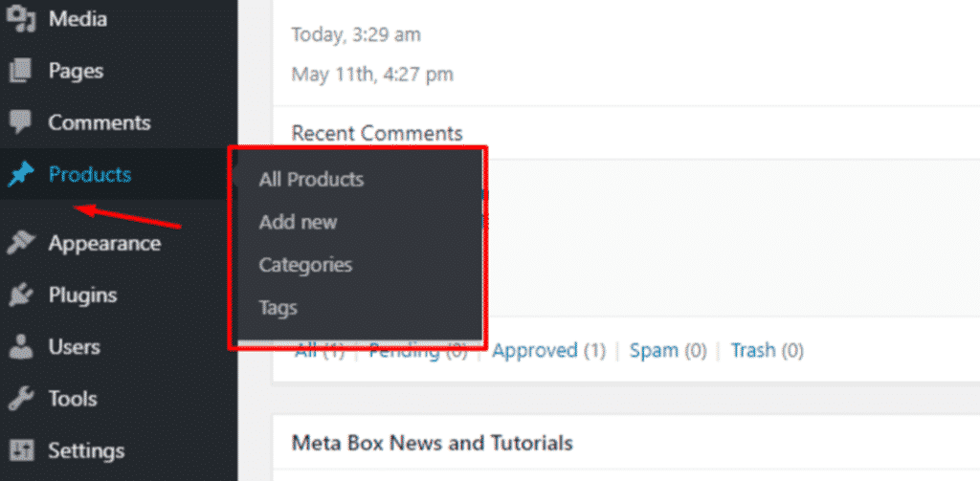Click the Media camera-music icon

tap(21, 18)
